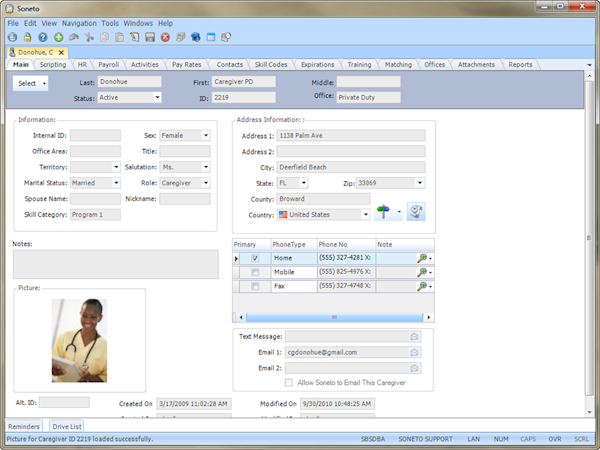Switch to the Pay Rates tab
This screenshot has width=600, height=450.
[188, 65]
